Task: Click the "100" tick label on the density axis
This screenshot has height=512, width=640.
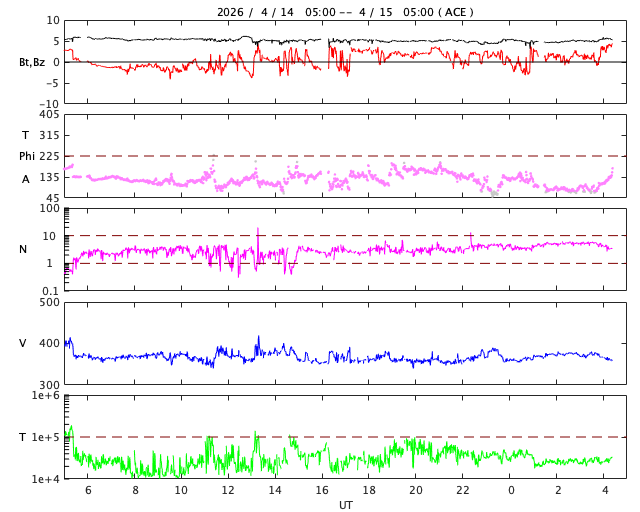Action: [48, 209]
